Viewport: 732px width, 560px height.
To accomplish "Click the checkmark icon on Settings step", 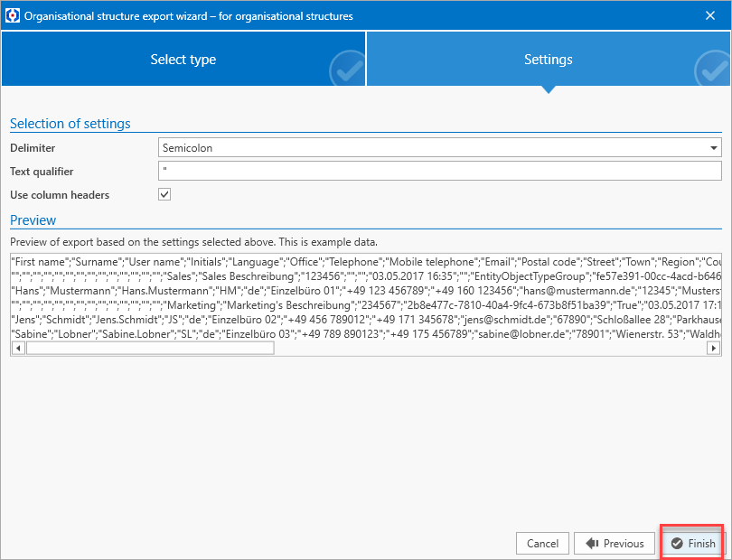I will (x=710, y=68).
